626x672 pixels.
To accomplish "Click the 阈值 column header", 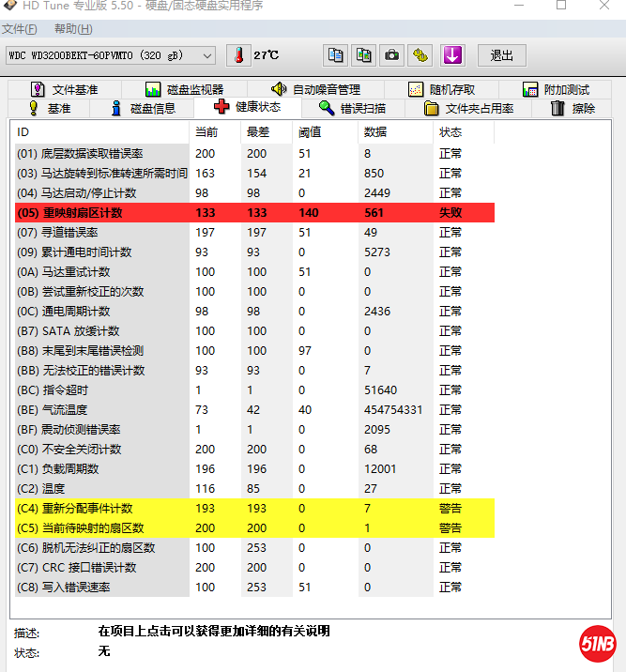I will [310, 131].
